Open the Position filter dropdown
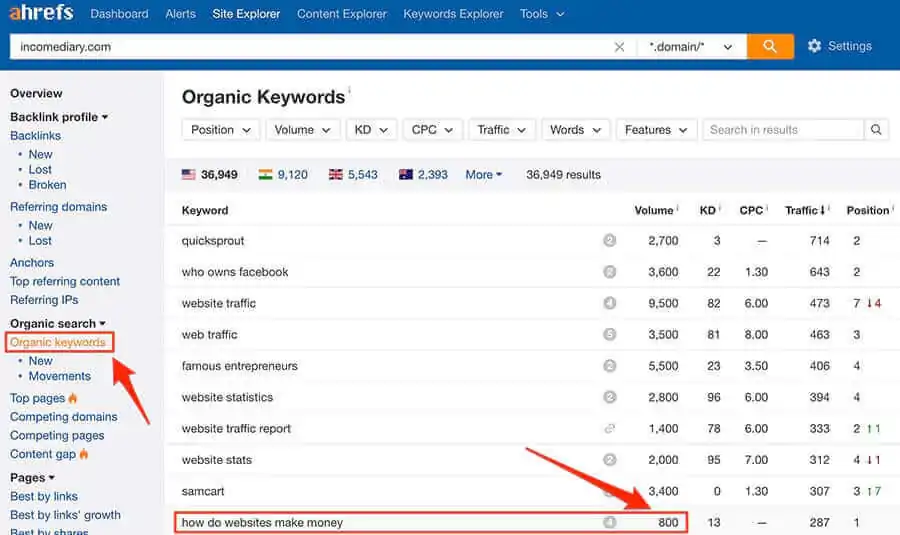This screenshot has height=535, width=900. pos(220,130)
